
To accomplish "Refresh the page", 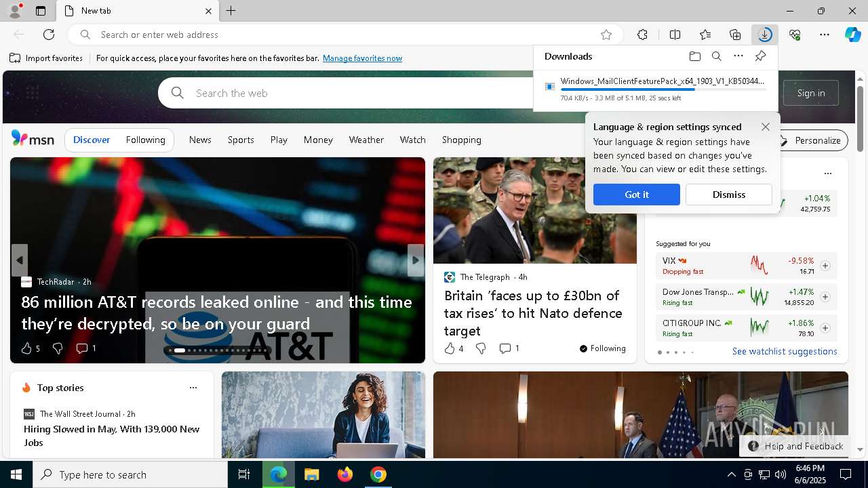I will 49,35.
